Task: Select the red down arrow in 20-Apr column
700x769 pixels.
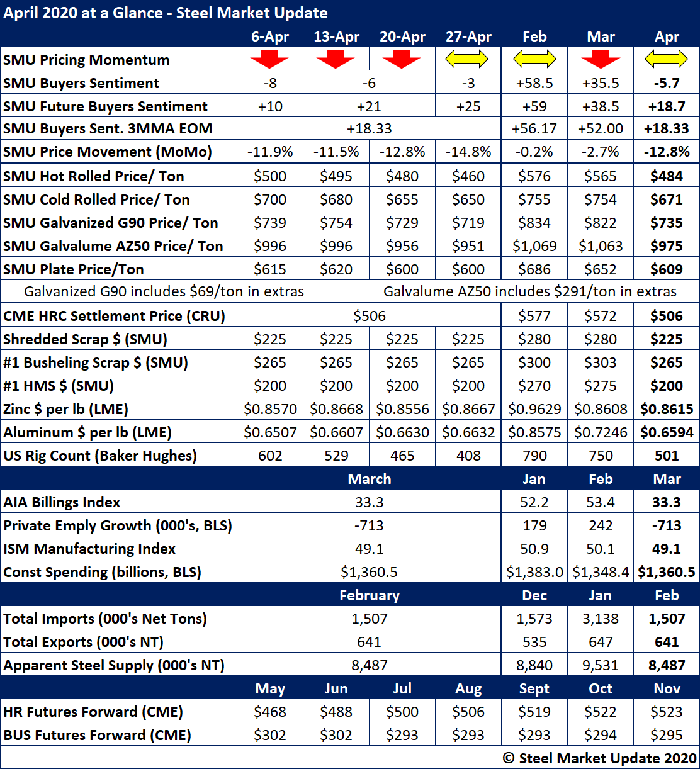Action: pos(402,60)
